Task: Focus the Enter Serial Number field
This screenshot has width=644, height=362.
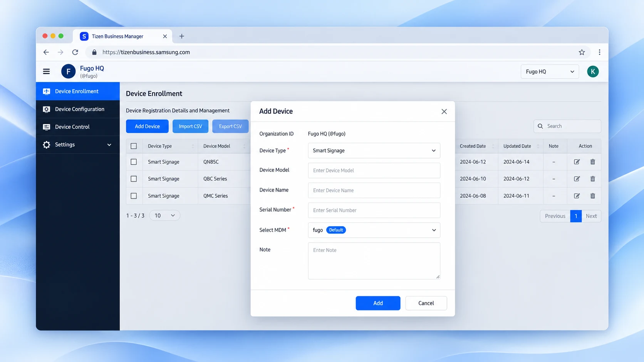Action: coord(374,210)
